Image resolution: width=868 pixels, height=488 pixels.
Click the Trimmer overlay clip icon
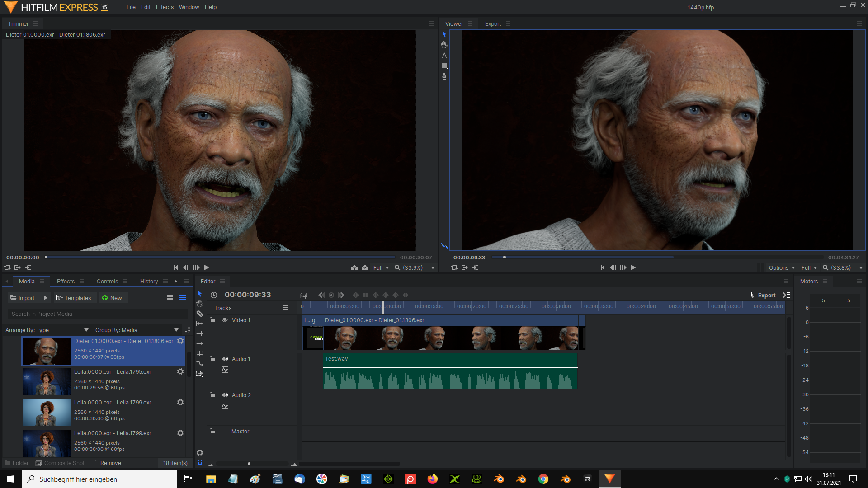[x=365, y=267]
